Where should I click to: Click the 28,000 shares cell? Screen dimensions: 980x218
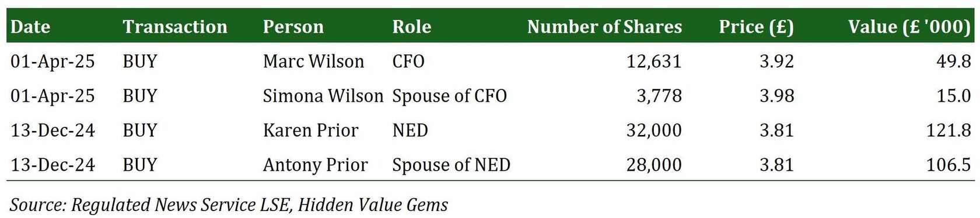tap(654, 165)
